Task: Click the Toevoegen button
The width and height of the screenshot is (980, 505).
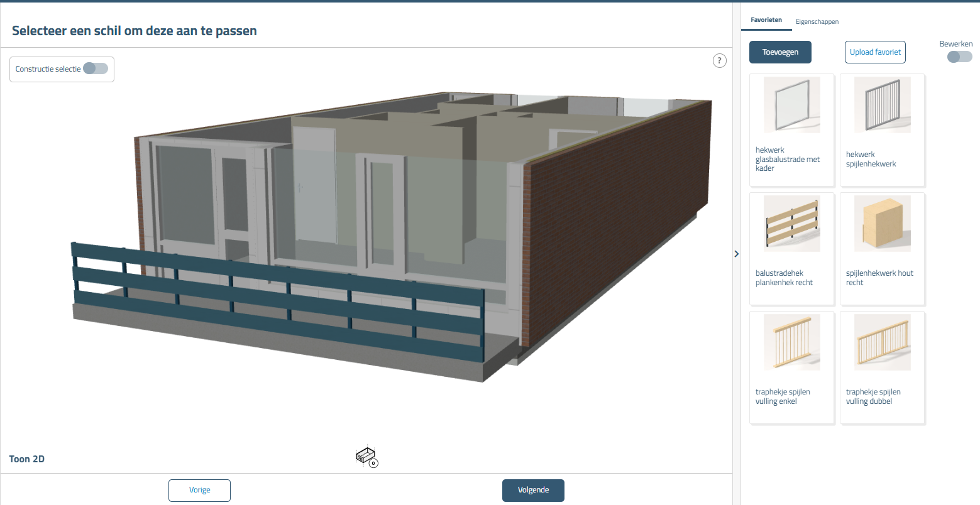Action: click(x=780, y=52)
